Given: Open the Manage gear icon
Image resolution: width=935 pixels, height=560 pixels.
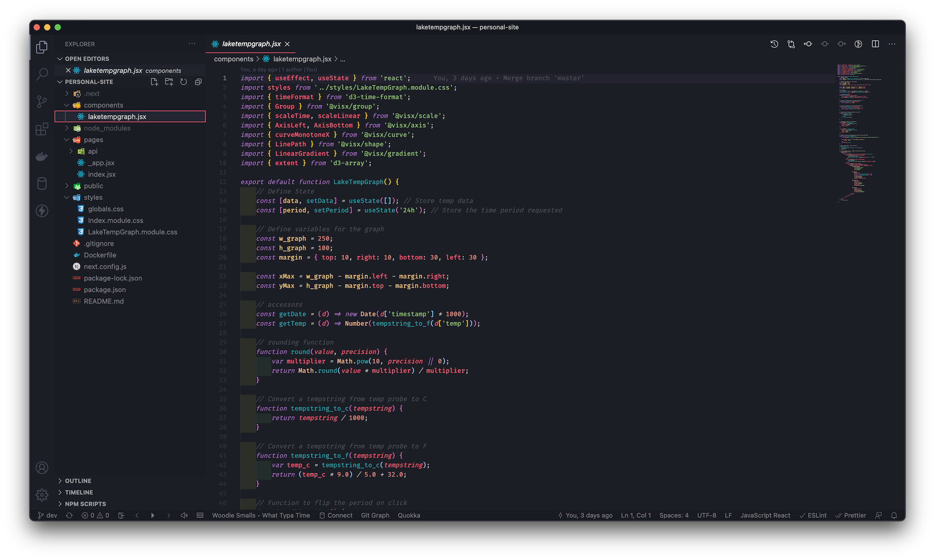Looking at the screenshot, I should pyautogui.click(x=42, y=494).
